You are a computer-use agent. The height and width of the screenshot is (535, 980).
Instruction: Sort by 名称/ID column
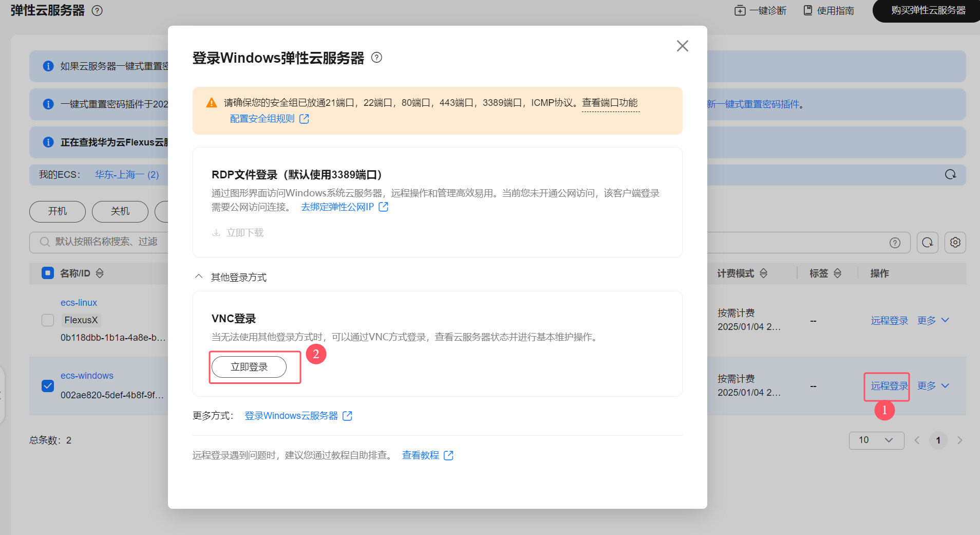(100, 273)
